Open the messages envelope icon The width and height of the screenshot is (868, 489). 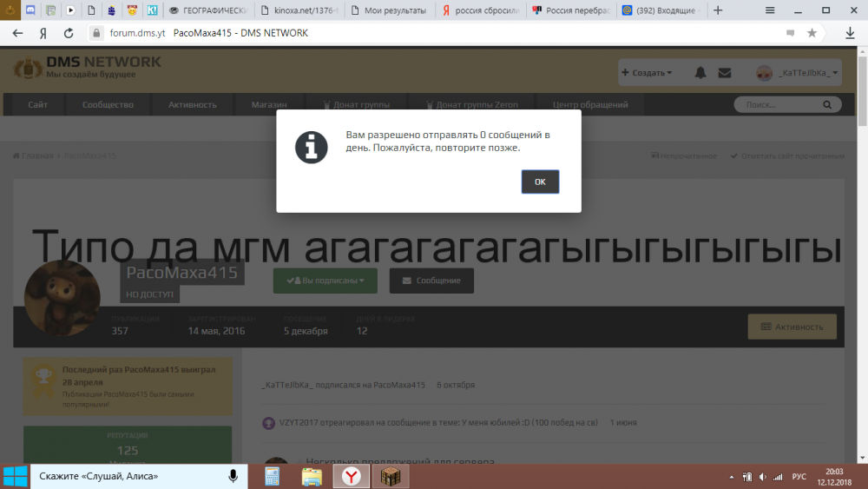725,73
